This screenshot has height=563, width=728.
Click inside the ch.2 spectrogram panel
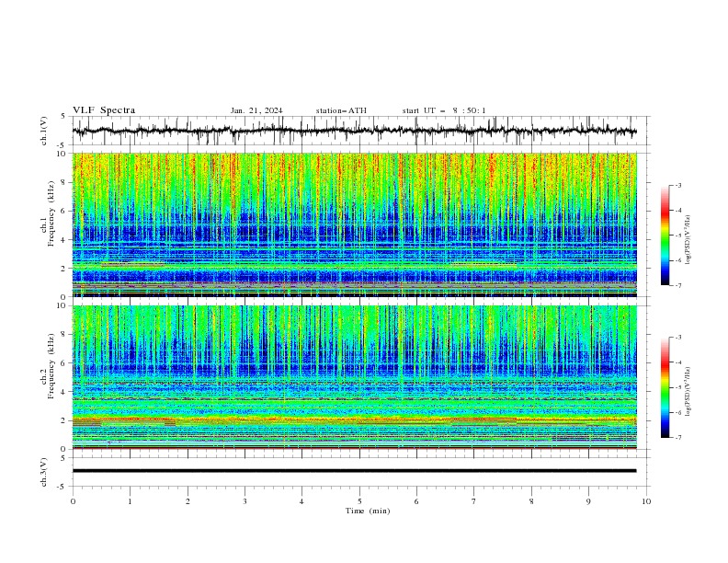coord(354,377)
